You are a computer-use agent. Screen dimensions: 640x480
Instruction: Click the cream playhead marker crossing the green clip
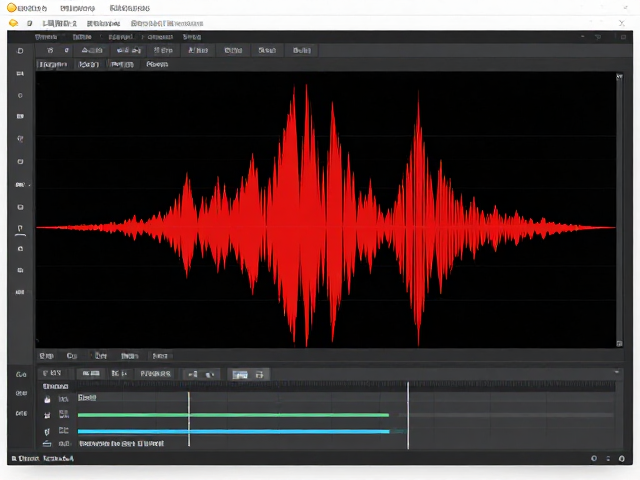189,419
